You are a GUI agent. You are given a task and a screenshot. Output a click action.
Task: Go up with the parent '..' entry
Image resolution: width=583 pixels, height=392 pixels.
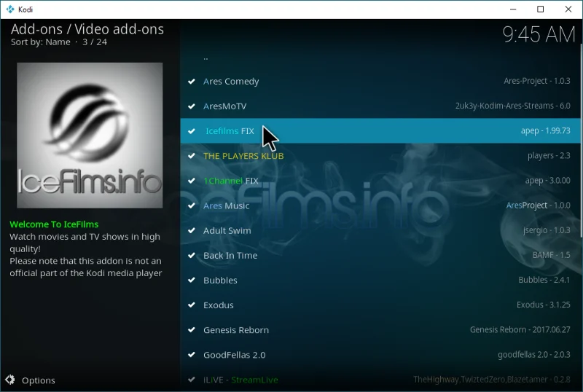coord(380,57)
